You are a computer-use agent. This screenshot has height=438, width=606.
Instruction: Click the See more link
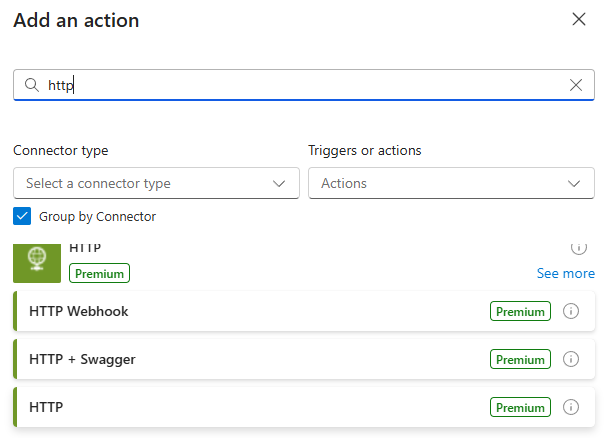pyautogui.click(x=565, y=273)
